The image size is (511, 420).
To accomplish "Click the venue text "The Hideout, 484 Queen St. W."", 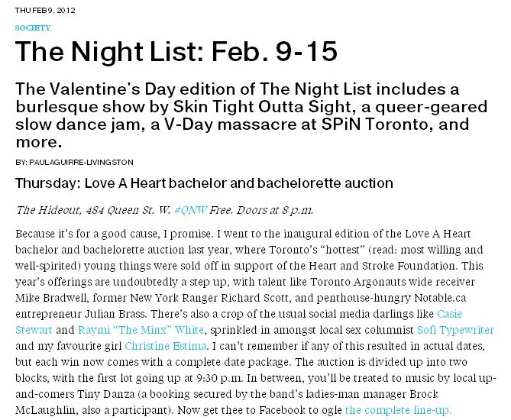I will (93, 210).
